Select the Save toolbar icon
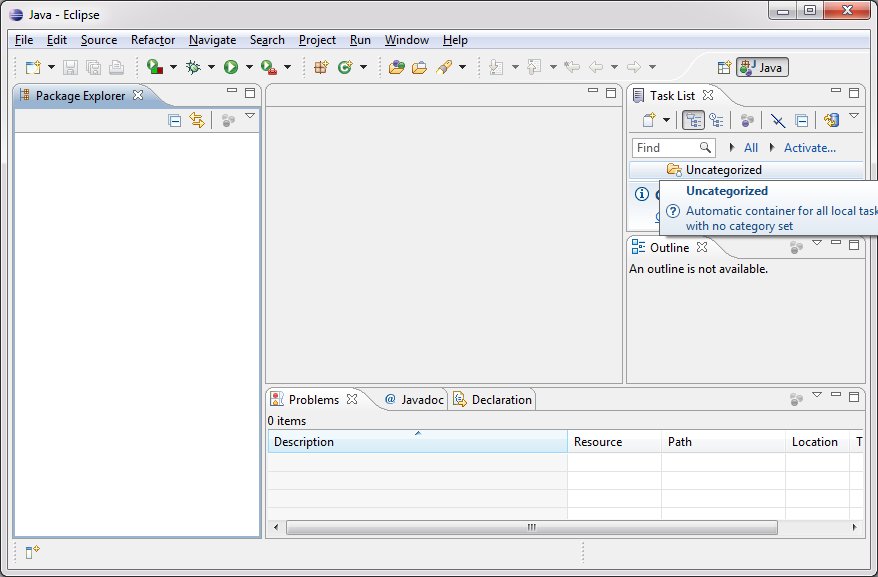 click(x=69, y=67)
